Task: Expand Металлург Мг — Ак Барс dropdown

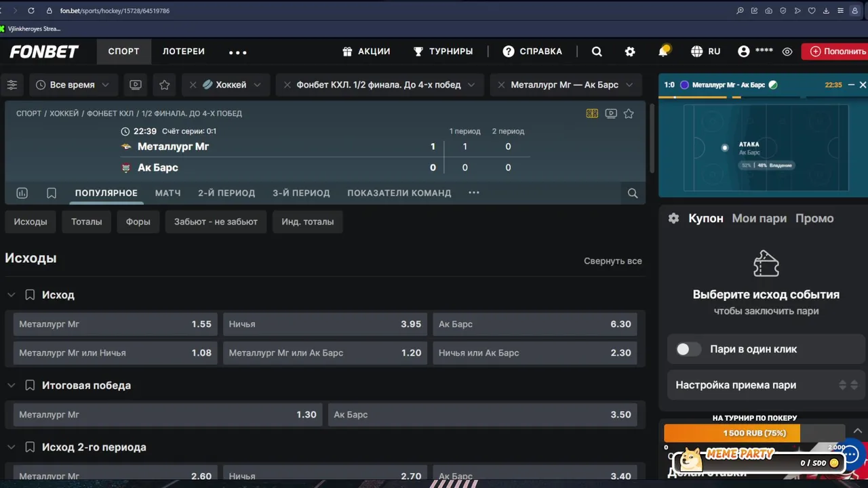Action: click(629, 85)
